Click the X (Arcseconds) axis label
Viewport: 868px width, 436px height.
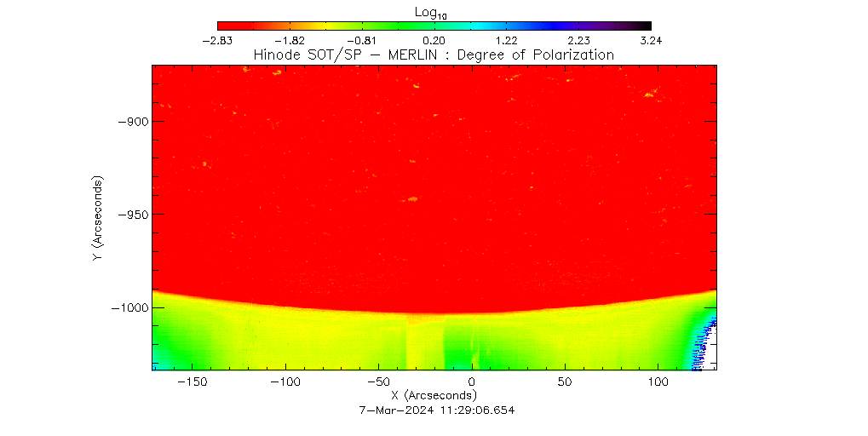(x=434, y=396)
